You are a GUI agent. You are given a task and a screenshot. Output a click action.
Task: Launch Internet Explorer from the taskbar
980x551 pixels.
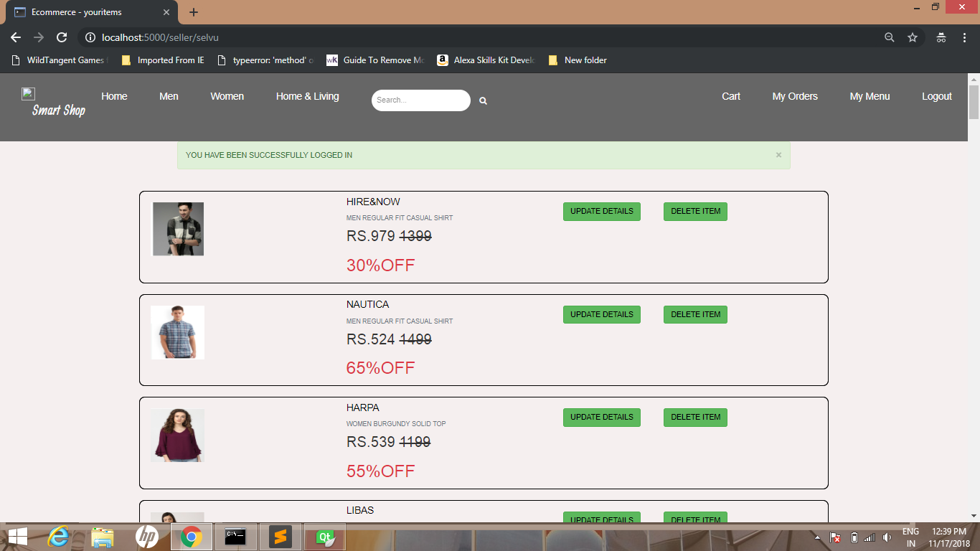point(58,537)
